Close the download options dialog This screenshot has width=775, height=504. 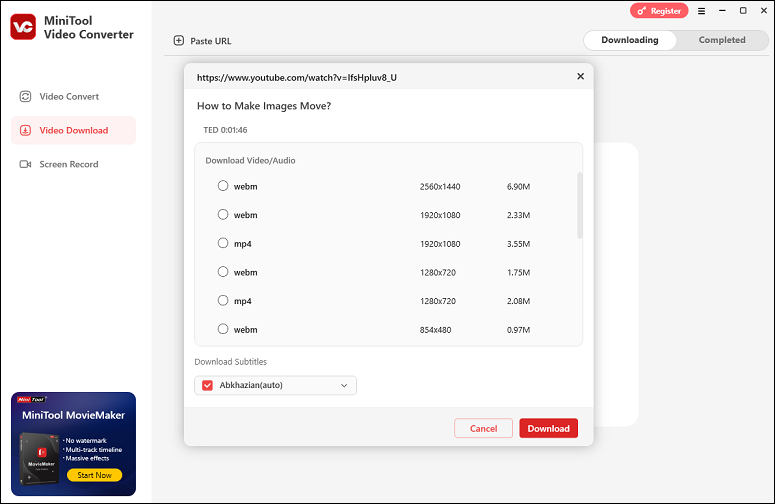[580, 76]
